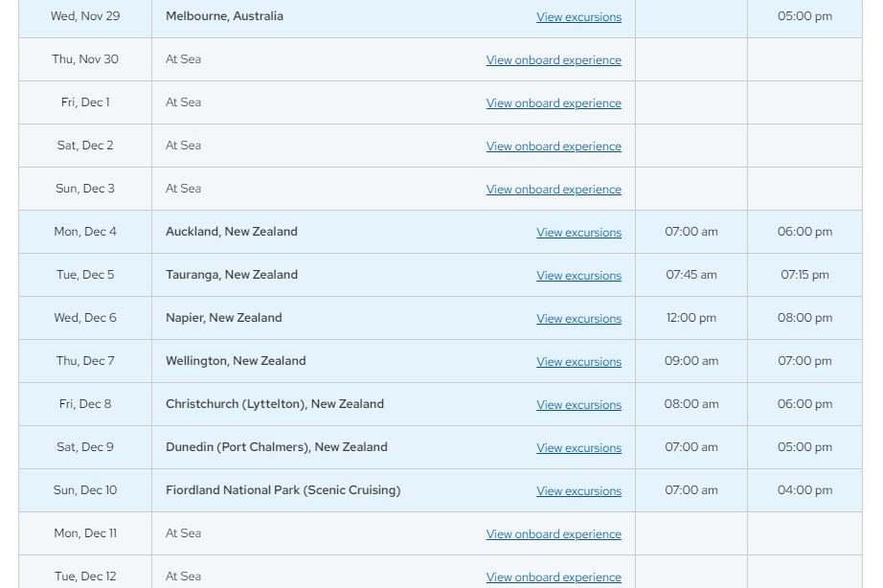Click the Wellington, New Zealand port name

pos(236,361)
